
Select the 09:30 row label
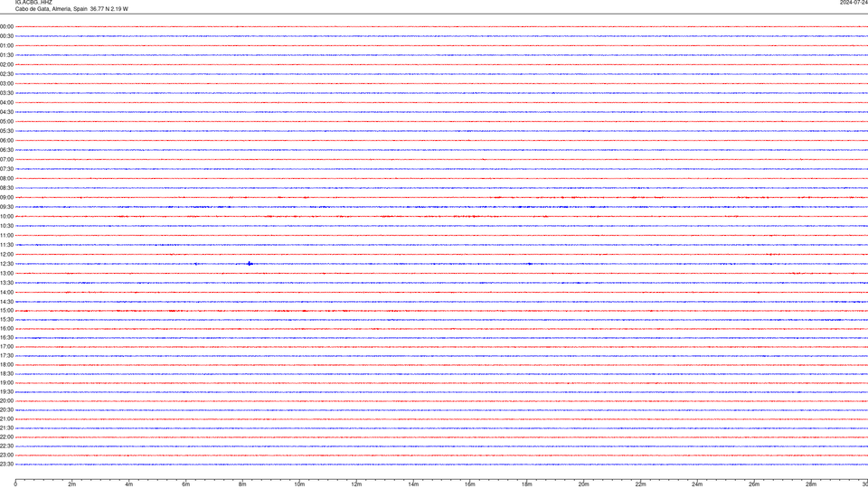pos(6,207)
